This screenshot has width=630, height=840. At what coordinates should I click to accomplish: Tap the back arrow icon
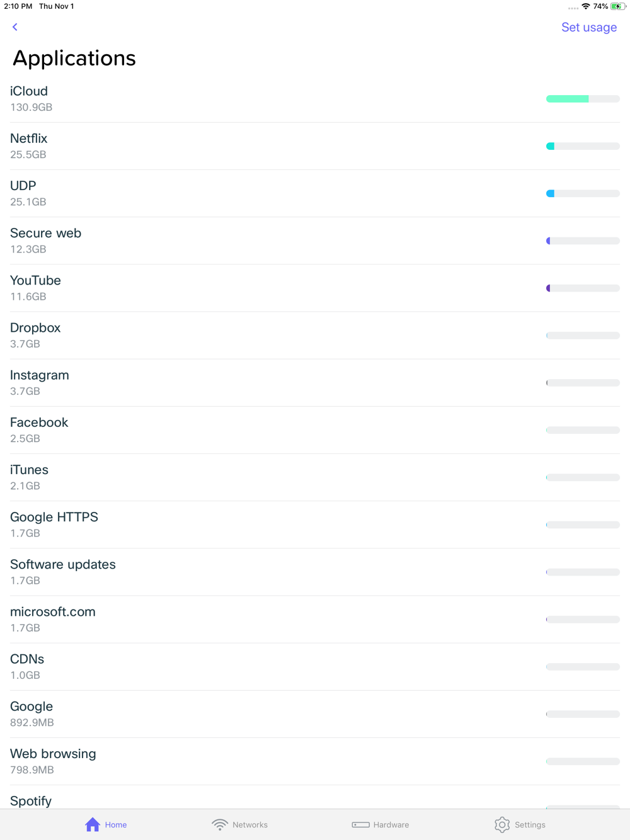coord(15,27)
